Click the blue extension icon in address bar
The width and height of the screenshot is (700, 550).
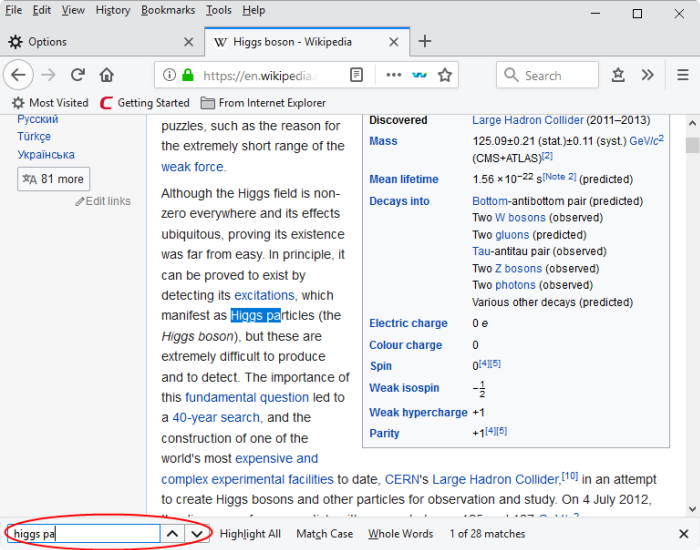pyautogui.click(x=419, y=75)
